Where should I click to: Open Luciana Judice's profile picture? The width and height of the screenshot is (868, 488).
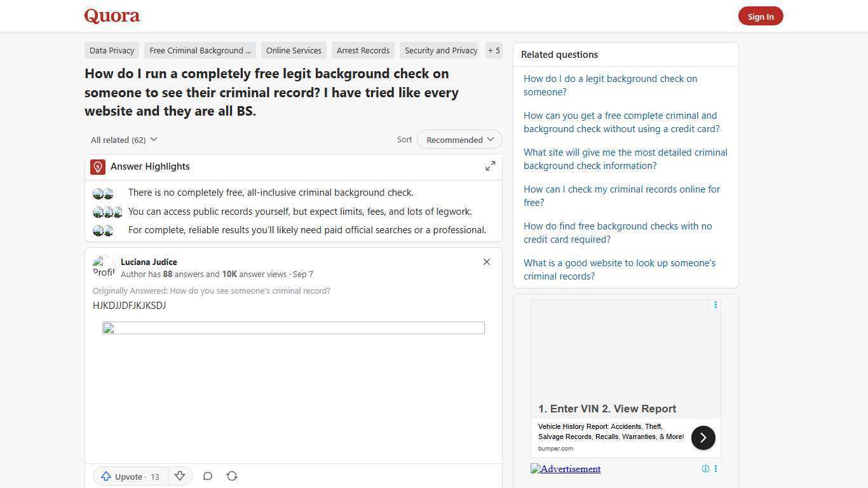point(104,266)
